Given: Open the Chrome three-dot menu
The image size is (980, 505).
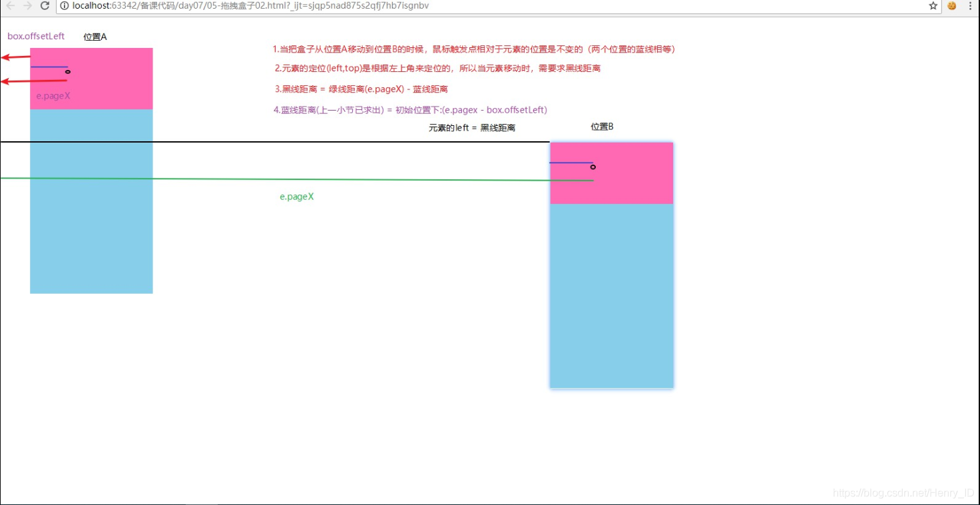Looking at the screenshot, I should tap(970, 5).
